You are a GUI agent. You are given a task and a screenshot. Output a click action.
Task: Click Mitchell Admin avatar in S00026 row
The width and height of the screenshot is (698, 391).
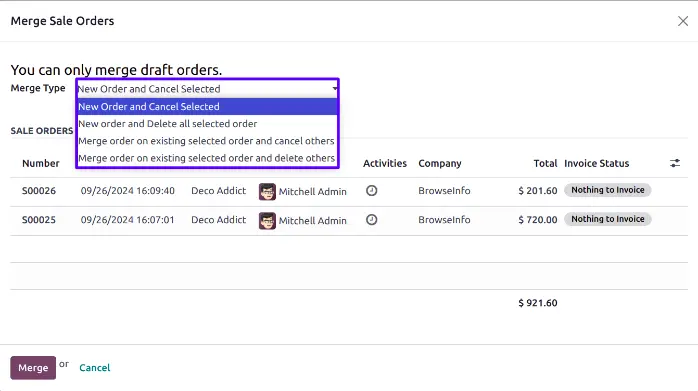pos(267,191)
